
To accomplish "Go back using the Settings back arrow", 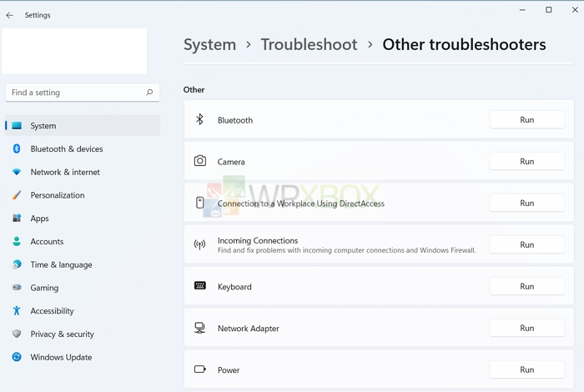I will pyautogui.click(x=10, y=15).
